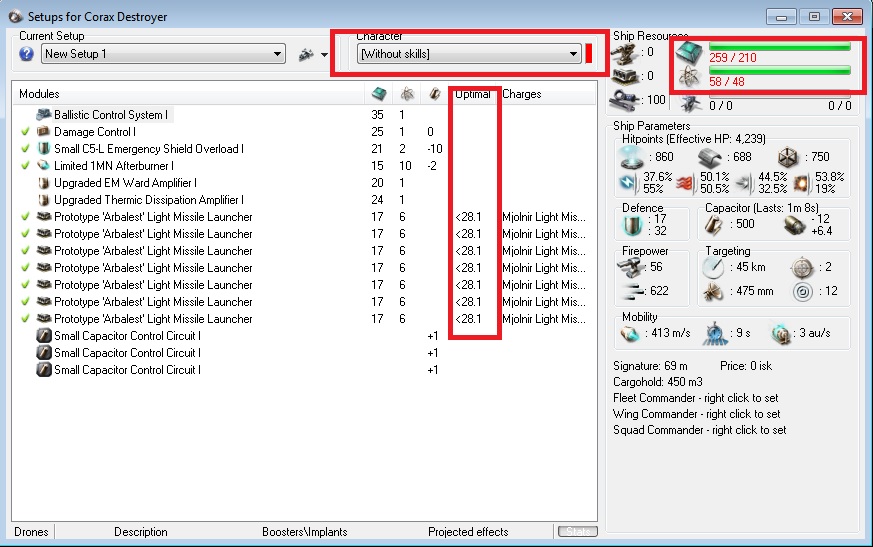Switch to the Drones tab

click(31, 532)
